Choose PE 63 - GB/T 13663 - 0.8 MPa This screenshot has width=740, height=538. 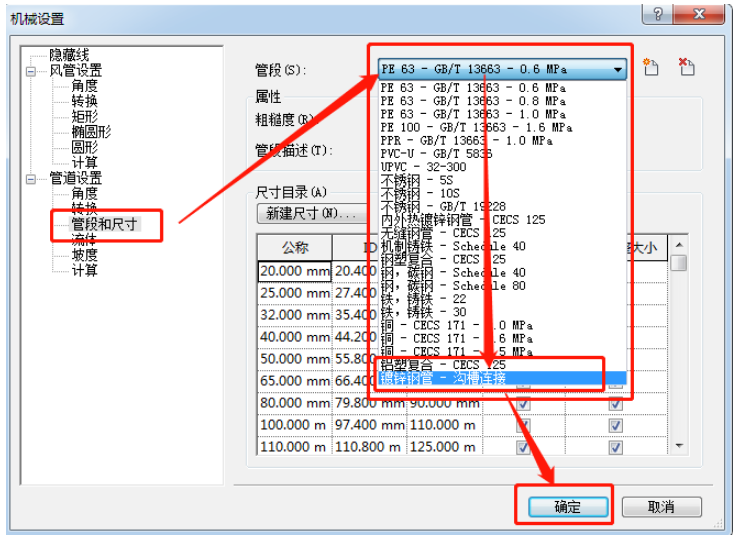(x=503, y=101)
